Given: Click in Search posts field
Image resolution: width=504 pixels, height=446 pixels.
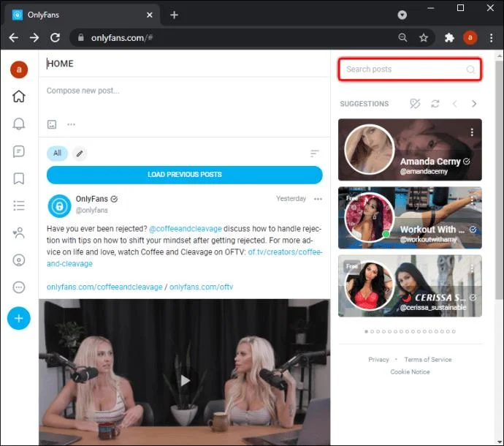Looking at the screenshot, I should click(x=410, y=69).
